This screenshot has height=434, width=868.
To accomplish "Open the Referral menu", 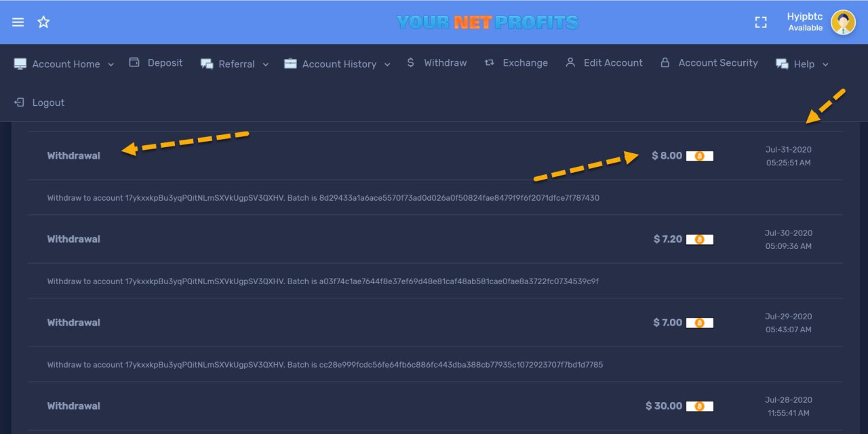I will (237, 64).
